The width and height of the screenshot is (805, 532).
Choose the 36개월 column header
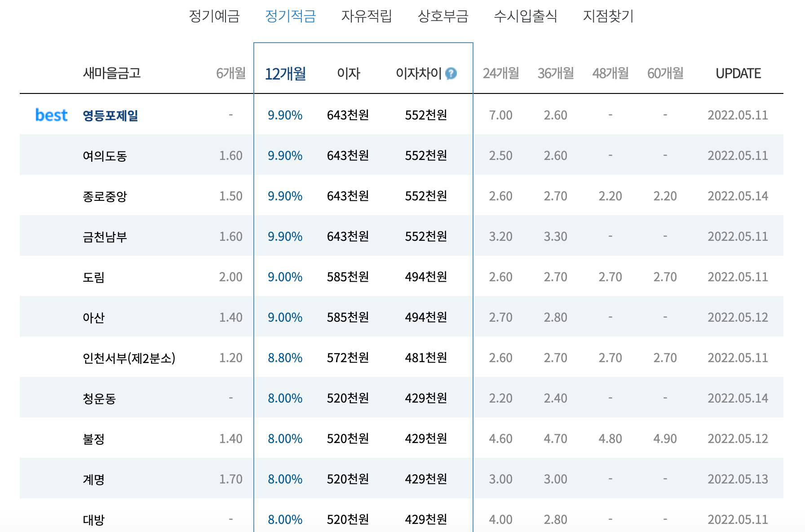556,73
